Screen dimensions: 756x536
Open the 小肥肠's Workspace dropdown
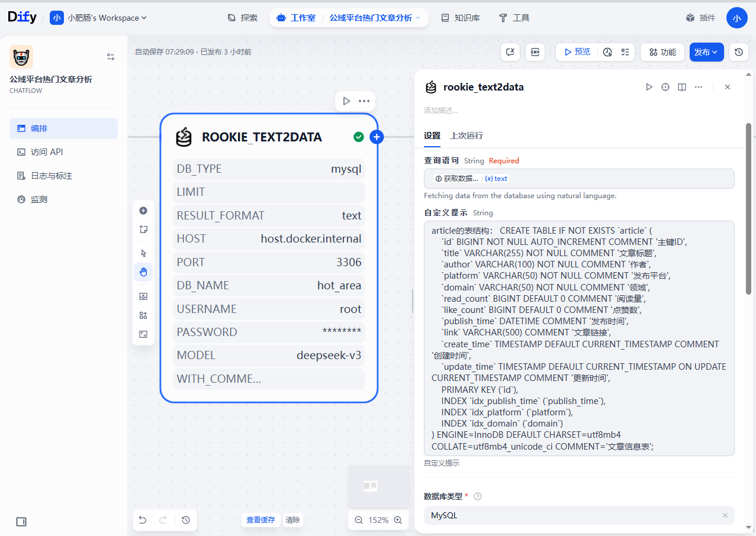(99, 18)
